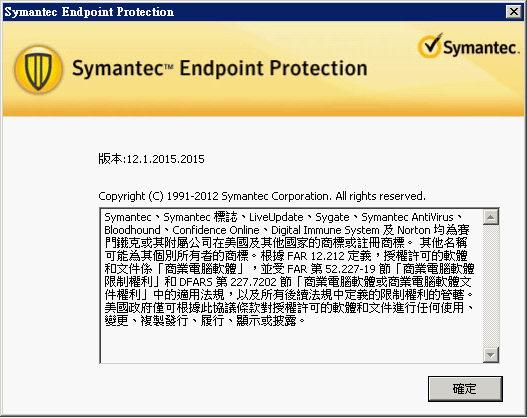Click the word Sygate in trademark list

tap(332, 218)
